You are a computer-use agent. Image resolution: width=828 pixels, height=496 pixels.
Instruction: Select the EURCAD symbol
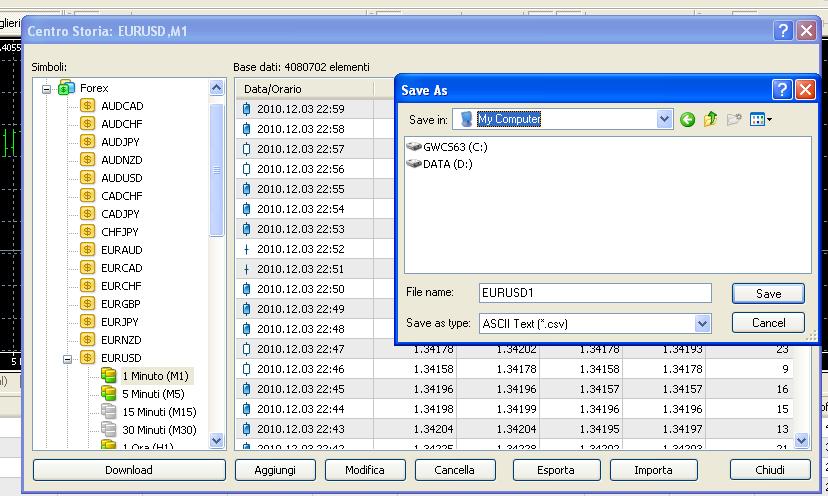point(121,268)
